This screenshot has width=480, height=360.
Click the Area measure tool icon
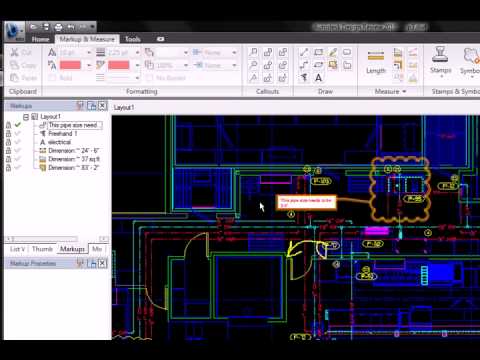tap(398, 52)
